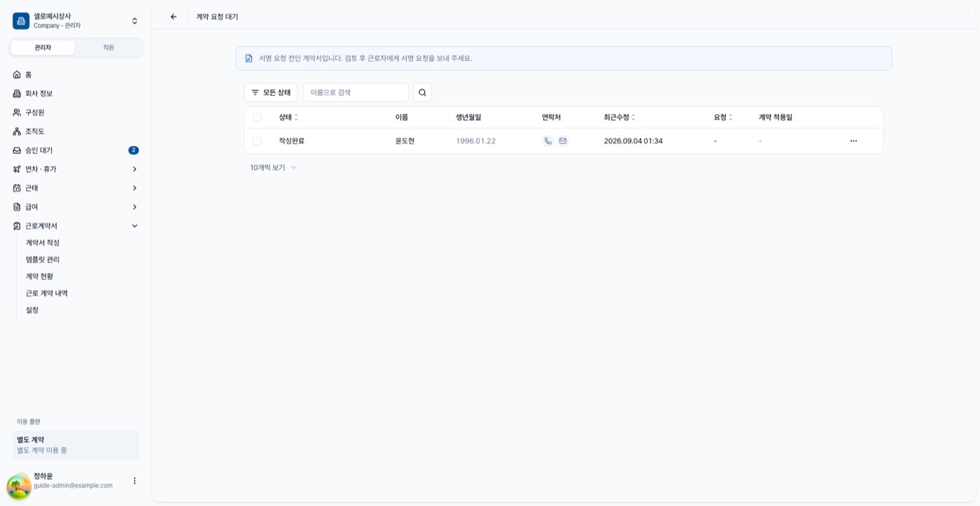The height and width of the screenshot is (506, 980).
Task: Open the company switcher dropdown
Action: point(134,21)
